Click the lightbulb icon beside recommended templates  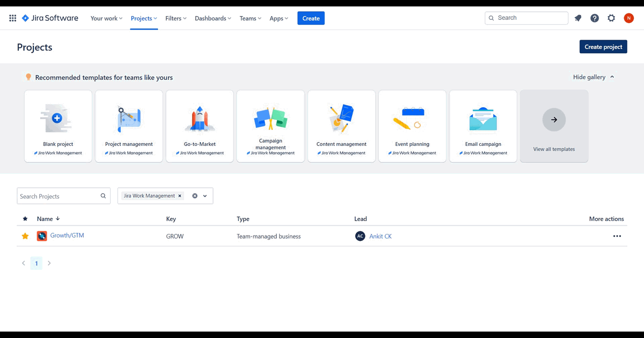[28, 77]
